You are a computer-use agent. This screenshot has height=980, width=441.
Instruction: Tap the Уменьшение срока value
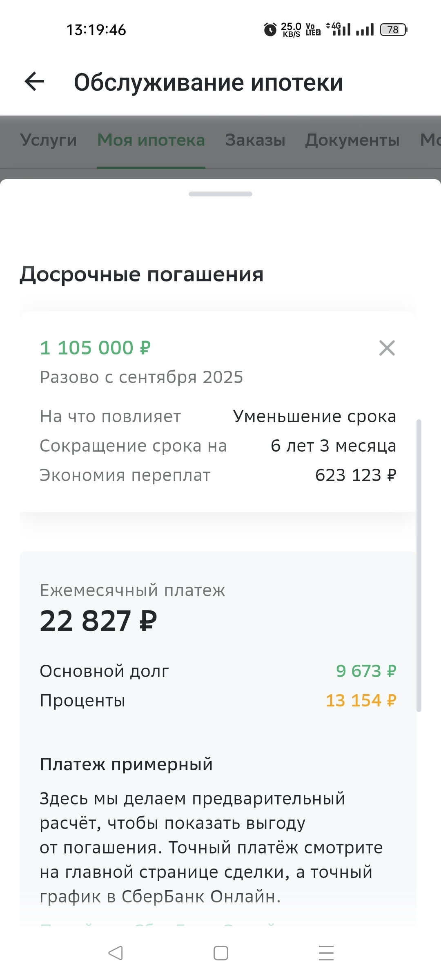(x=314, y=416)
